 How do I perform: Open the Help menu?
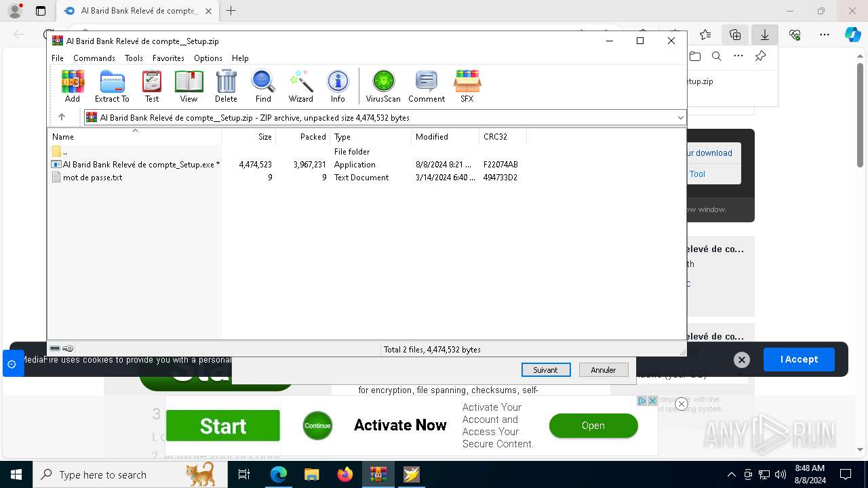[x=240, y=58]
